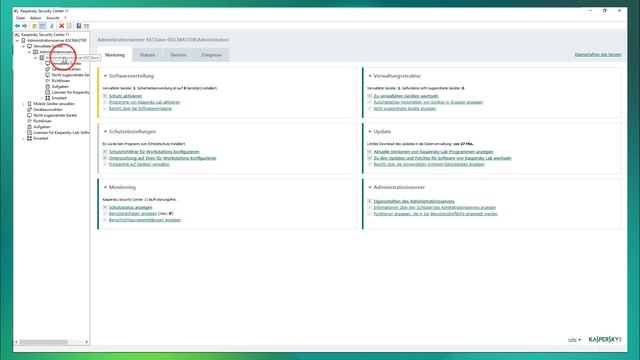Click icon beside Zu verwalteten Geräten wechseln
Viewport: 640px width, 360px height.
(370, 96)
